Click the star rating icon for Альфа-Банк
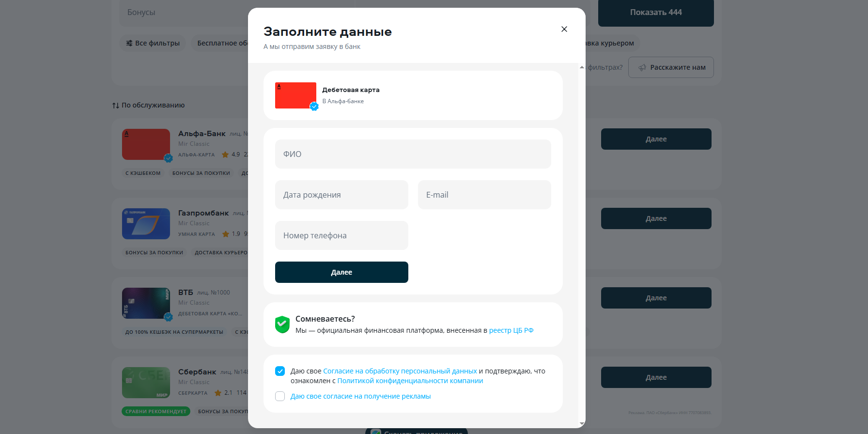Viewport: 868px width, 434px height. 225,155
